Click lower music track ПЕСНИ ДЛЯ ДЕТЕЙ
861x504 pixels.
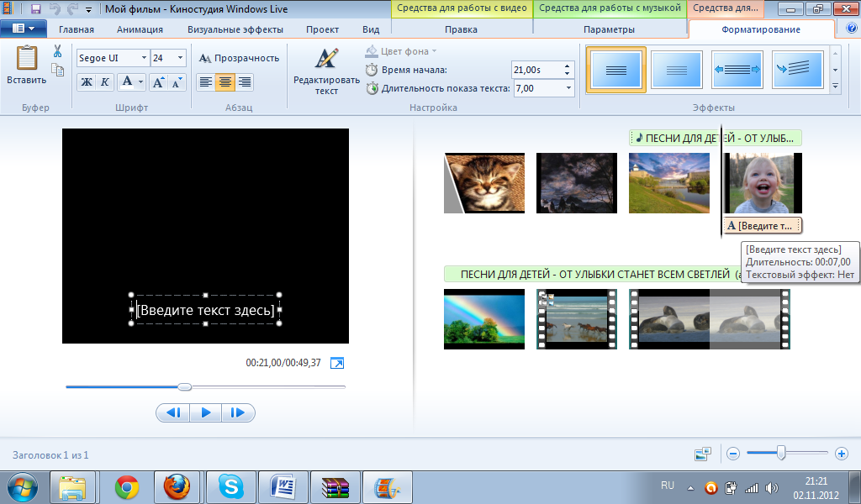[x=592, y=274]
